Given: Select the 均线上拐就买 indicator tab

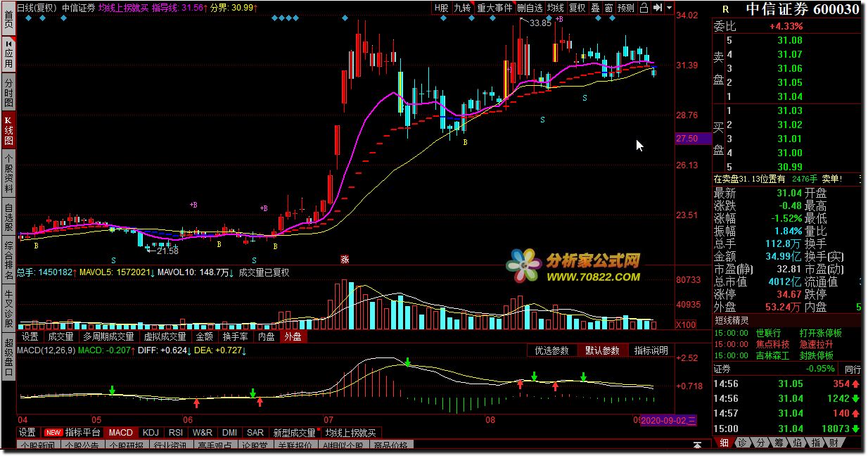Looking at the screenshot, I should 351,432.
